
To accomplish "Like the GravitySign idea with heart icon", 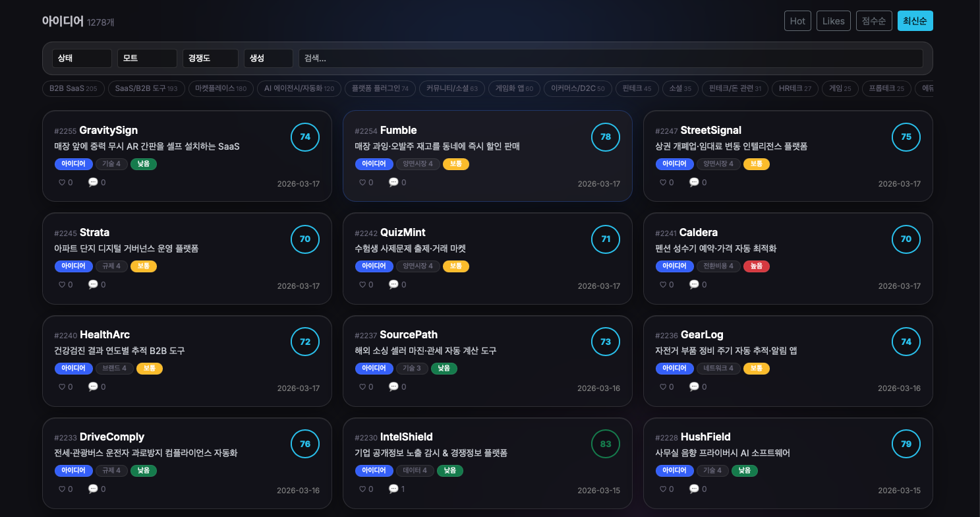I will pyautogui.click(x=62, y=183).
